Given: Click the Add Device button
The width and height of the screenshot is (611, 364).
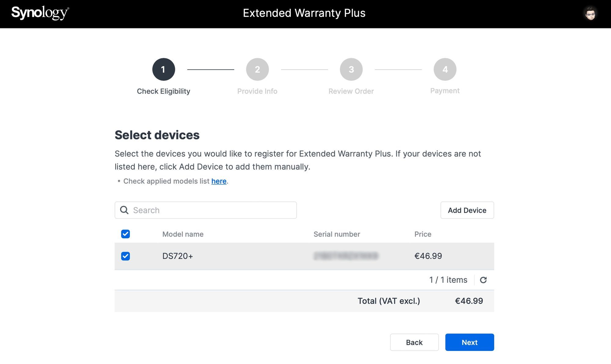Looking at the screenshot, I should point(467,210).
